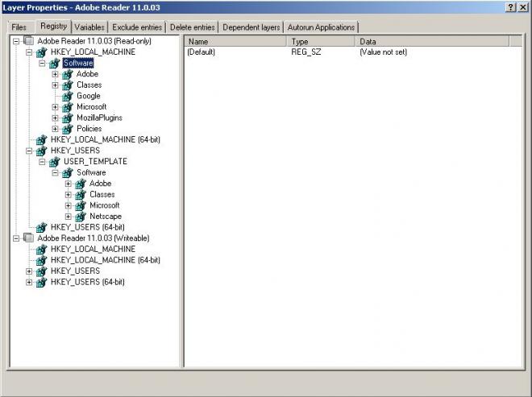
Task: Expand the MozillaPlugins key
Action: (55, 118)
